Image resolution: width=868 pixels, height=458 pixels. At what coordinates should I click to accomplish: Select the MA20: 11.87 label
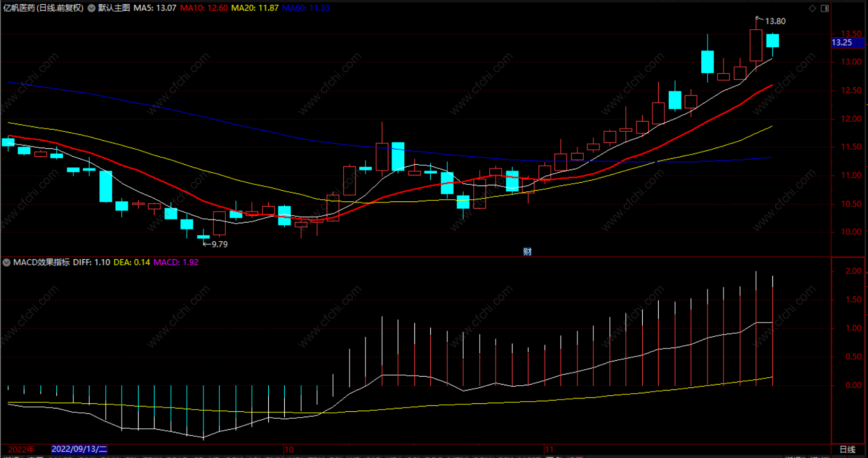[x=255, y=8]
